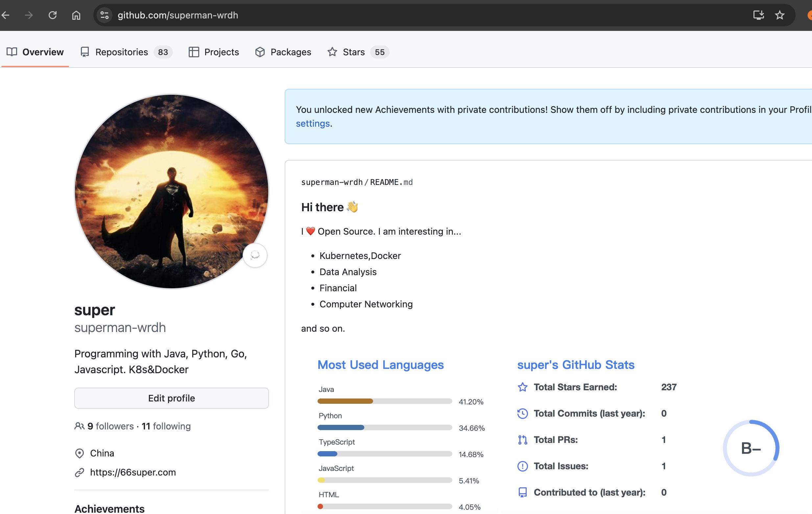
Task: Click the browser back arrow
Action: pos(5,15)
